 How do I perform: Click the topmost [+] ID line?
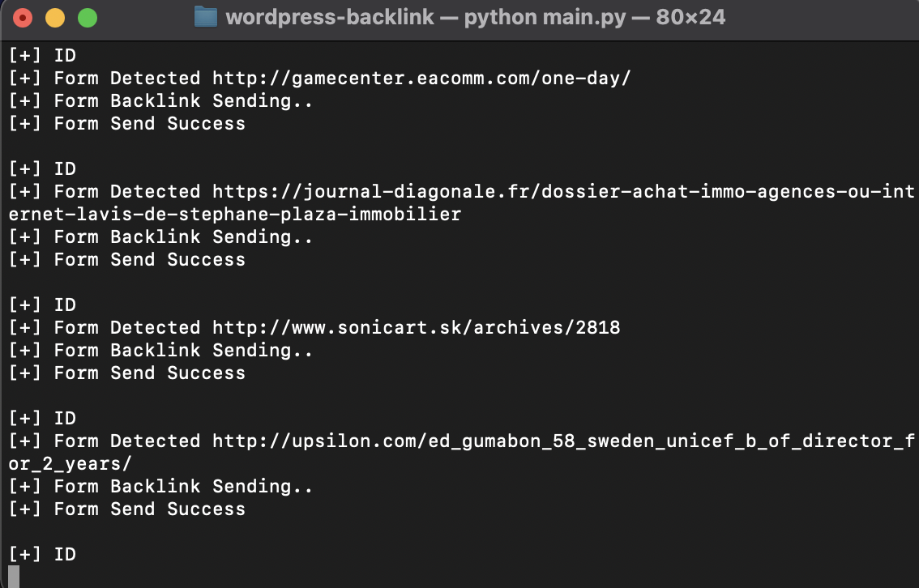42,55
